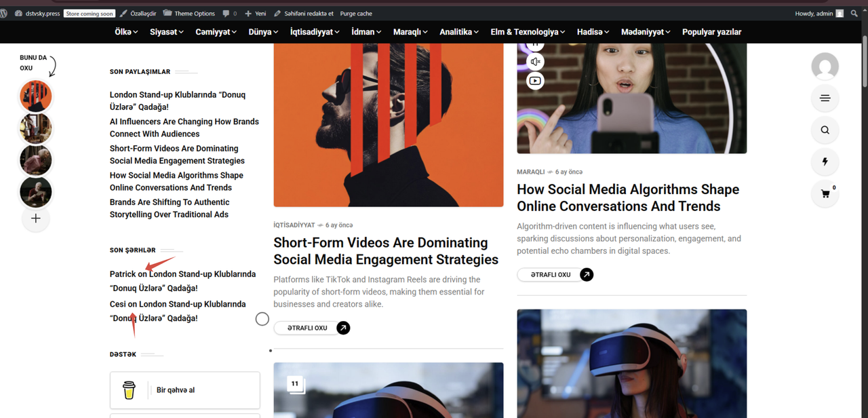Toggle the mute speaker icon on the video

(x=535, y=62)
